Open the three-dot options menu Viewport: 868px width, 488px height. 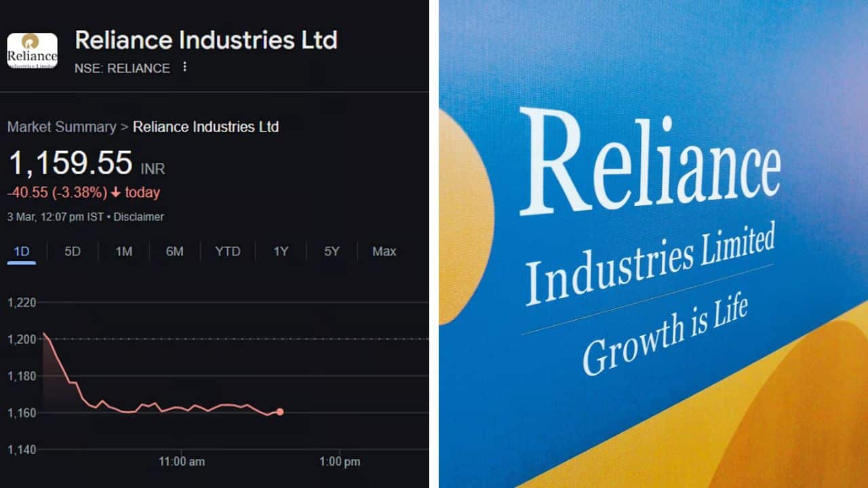pyautogui.click(x=183, y=66)
